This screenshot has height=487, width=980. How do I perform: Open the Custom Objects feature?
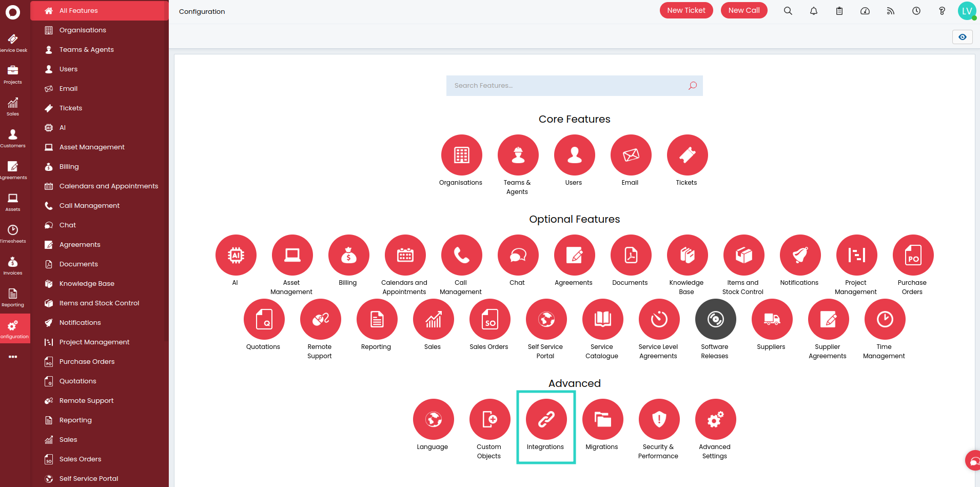pyautogui.click(x=489, y=420)
